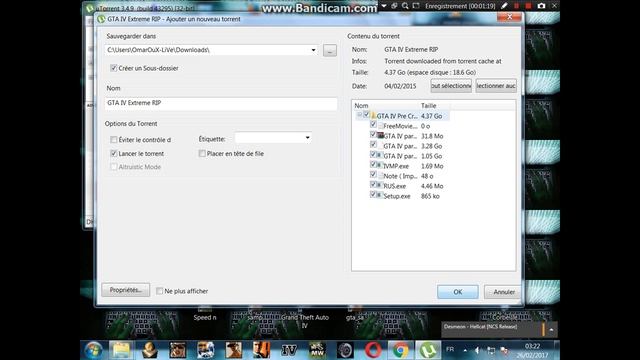Open torrent Propriétés
Viewport: 640px width, 360px height.
tap(126, 290)
